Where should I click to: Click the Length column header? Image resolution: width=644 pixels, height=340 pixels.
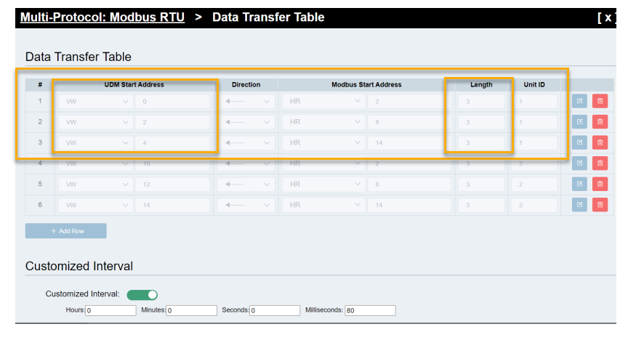click(x=481, y=84)
